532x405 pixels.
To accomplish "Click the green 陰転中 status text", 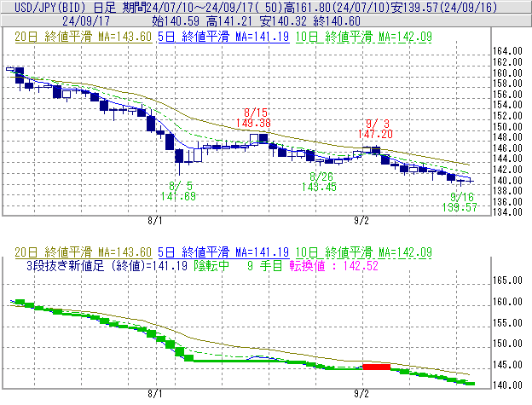I will click(211, 265).
